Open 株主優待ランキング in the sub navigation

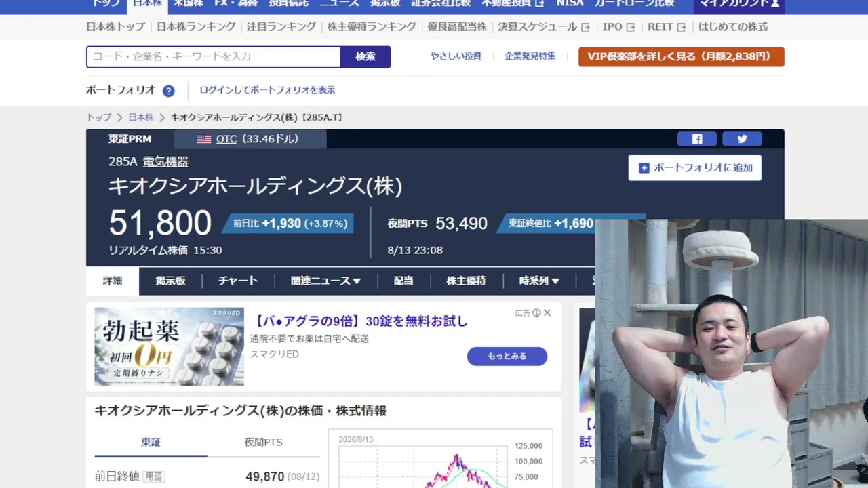(372, 27)
